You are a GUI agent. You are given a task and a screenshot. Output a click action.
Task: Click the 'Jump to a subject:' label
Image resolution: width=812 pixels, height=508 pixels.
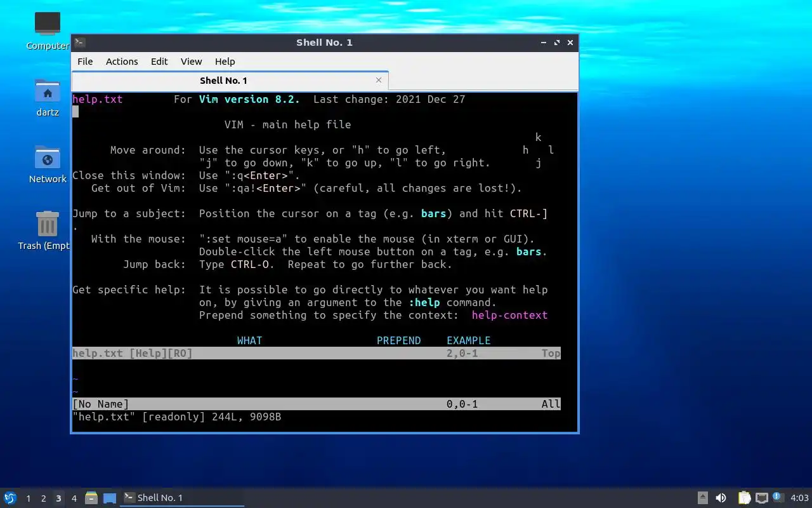(129, 213)
